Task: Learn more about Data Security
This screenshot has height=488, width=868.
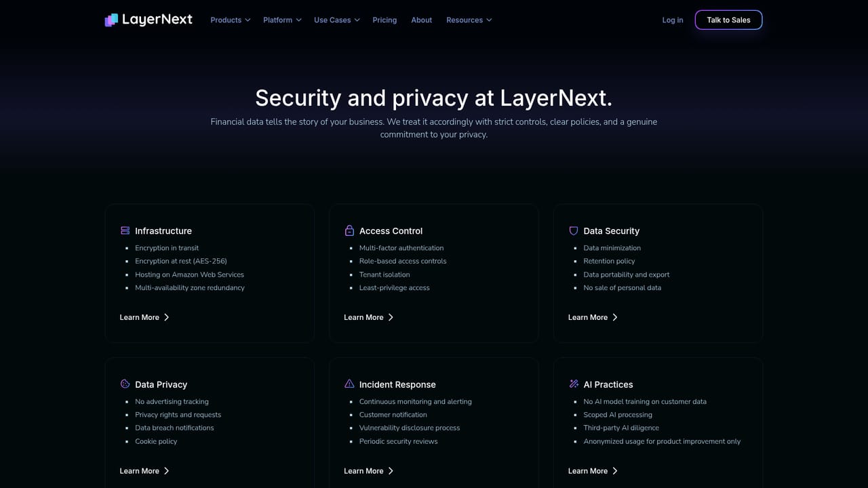Action: pyautogui.click(x=593, y=317)
